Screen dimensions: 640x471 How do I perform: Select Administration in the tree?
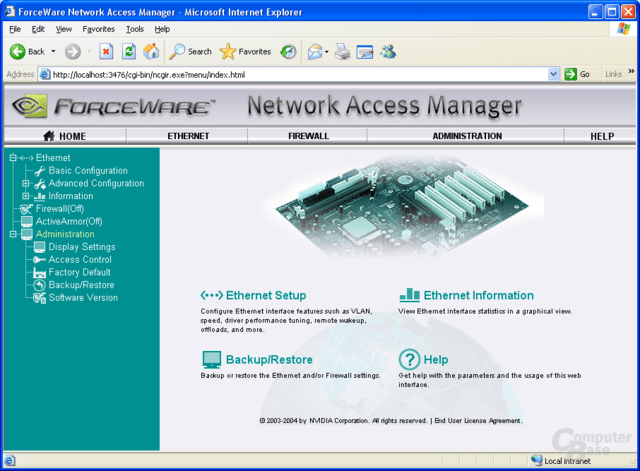[x=65, y=234]
